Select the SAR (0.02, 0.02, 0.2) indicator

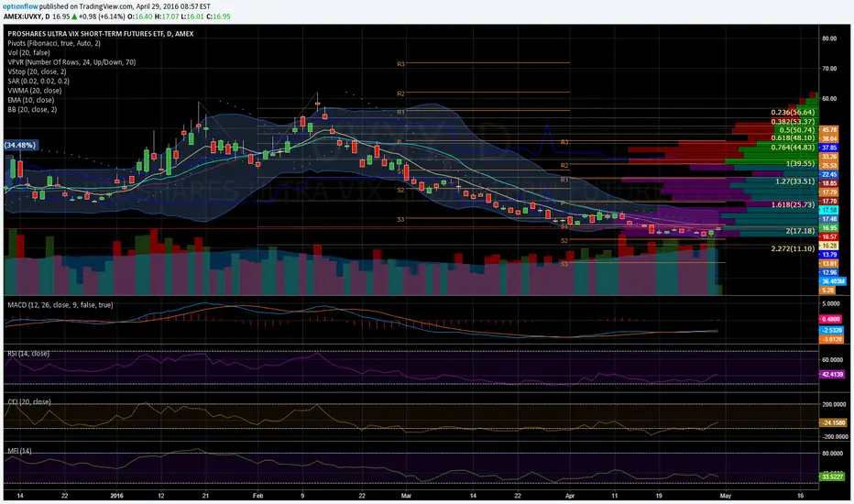(x=38, y=82)
